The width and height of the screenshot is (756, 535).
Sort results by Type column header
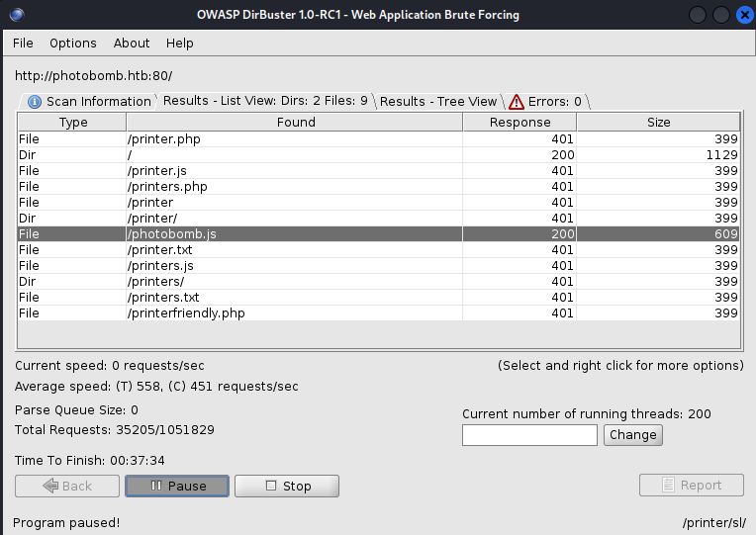(x=73, y=123)
